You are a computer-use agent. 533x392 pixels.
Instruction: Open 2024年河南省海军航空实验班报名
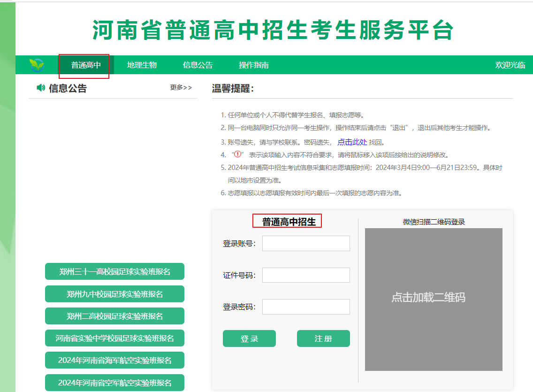tap(114, 360)
